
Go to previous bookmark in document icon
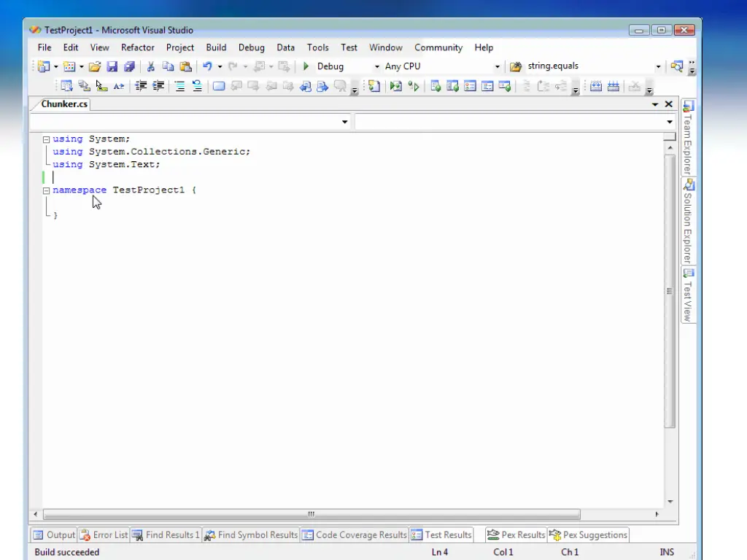pyautogui.click(x=306, y=86)
